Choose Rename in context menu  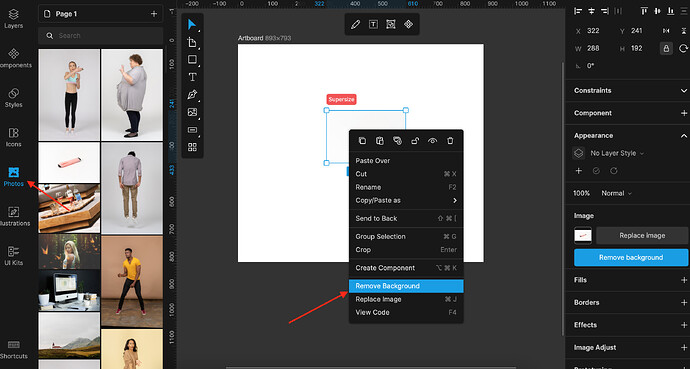coord(406,187)
